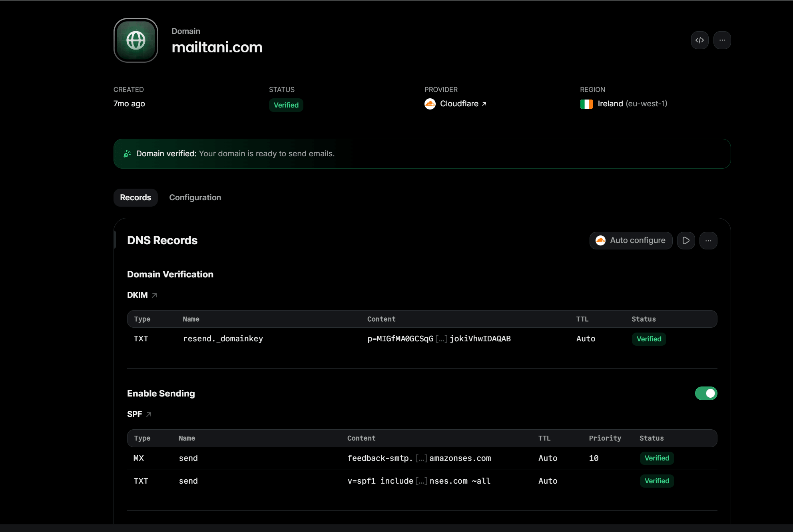Click the v=spf1 include content value

[419, 481]
